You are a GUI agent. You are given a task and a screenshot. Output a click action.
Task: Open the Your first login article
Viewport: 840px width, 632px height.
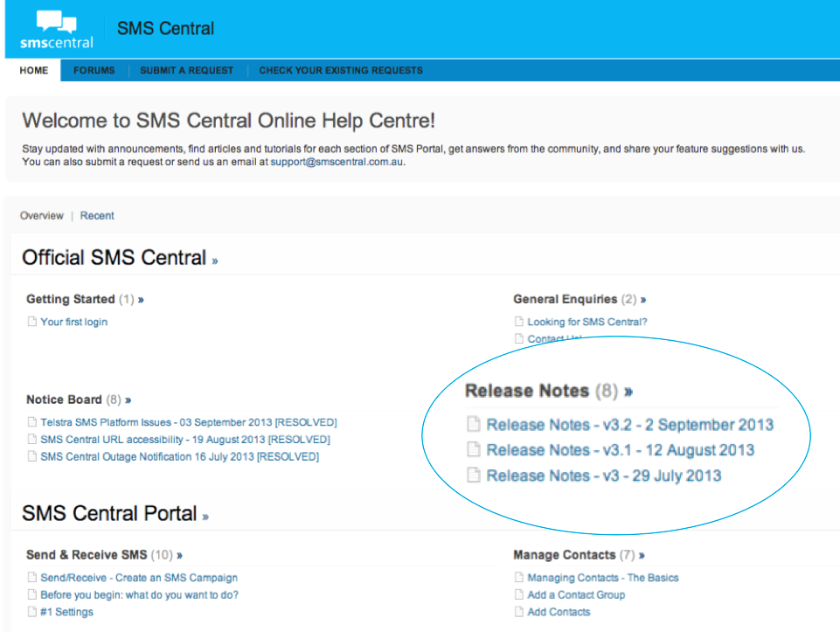(x=74, y=322)
